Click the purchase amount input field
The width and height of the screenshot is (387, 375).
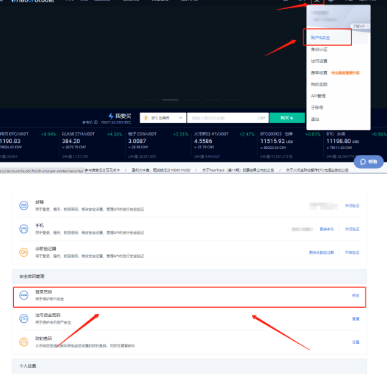point(228,118)
